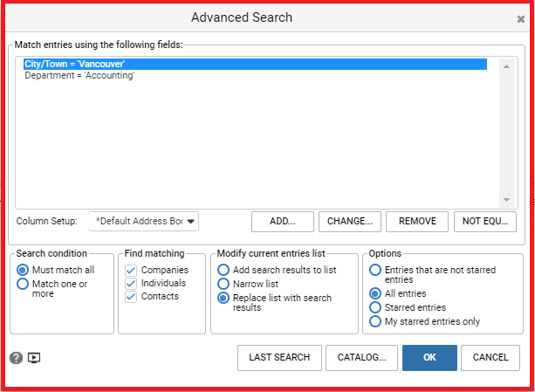Close the Advanced Search dialog
535x392 pixels.
[x=521, y=19]
